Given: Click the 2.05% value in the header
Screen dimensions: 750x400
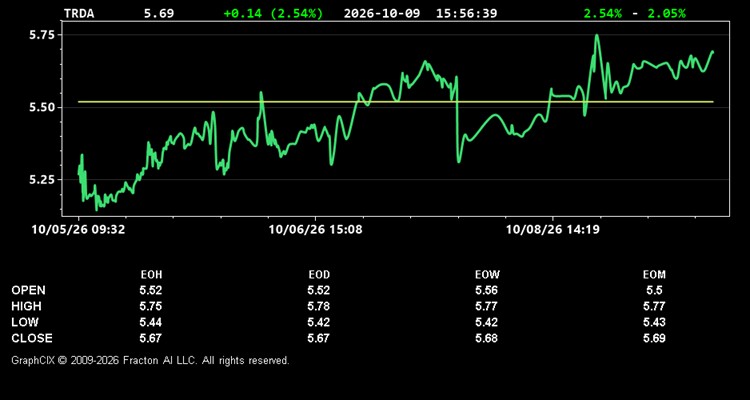Looking at the screenshot, I should coord(666,13).
